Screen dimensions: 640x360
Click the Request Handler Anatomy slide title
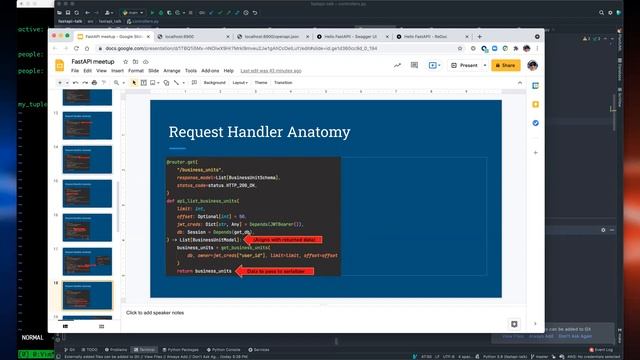tap(259, 132)
